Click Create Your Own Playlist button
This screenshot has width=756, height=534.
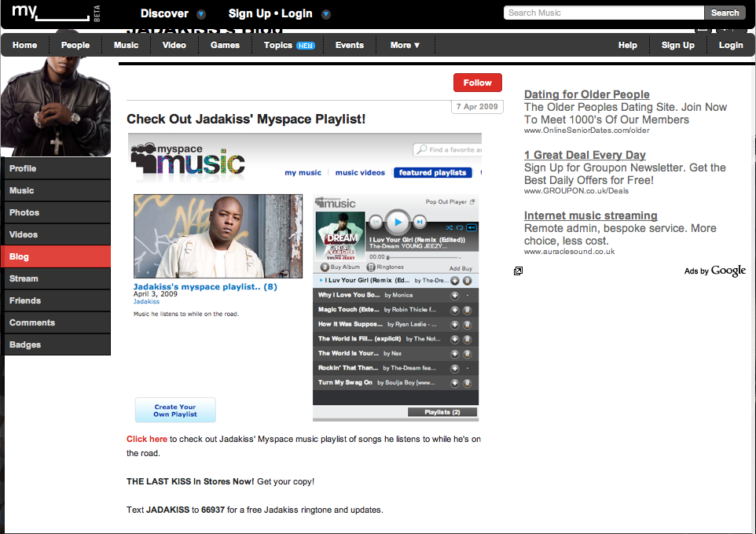[175, 410]
